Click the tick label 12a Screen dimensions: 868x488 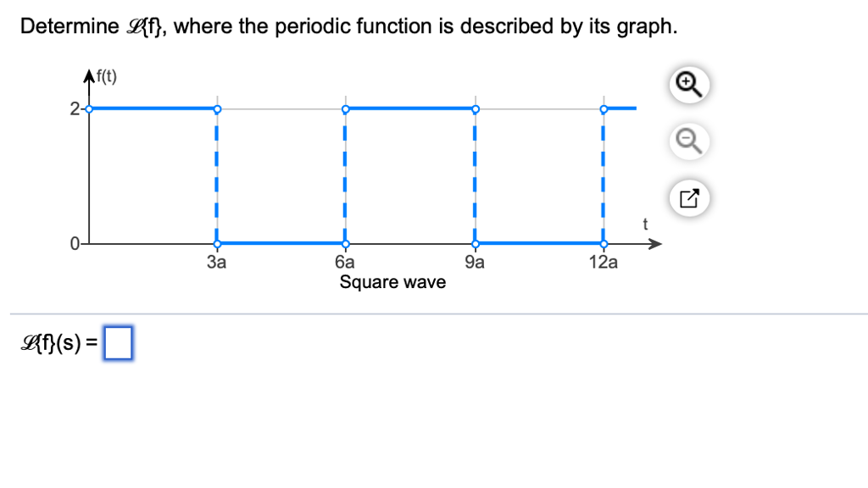[x=604, y=263]
